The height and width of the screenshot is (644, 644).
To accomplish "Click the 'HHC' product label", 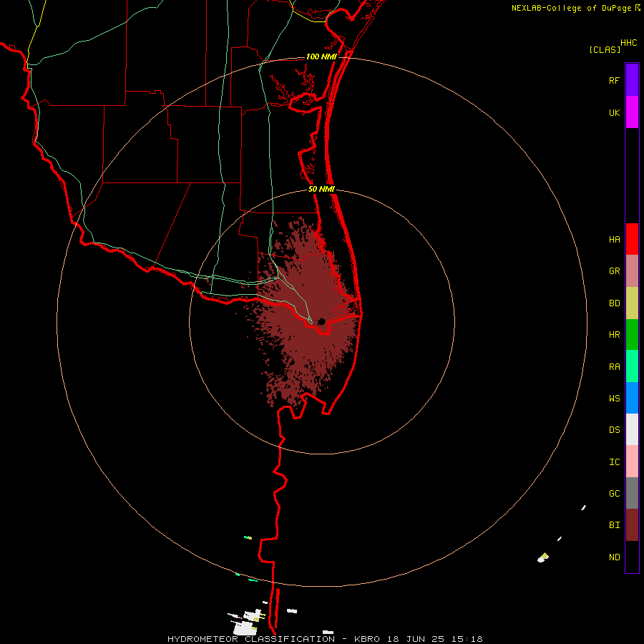I will (628, 43).
